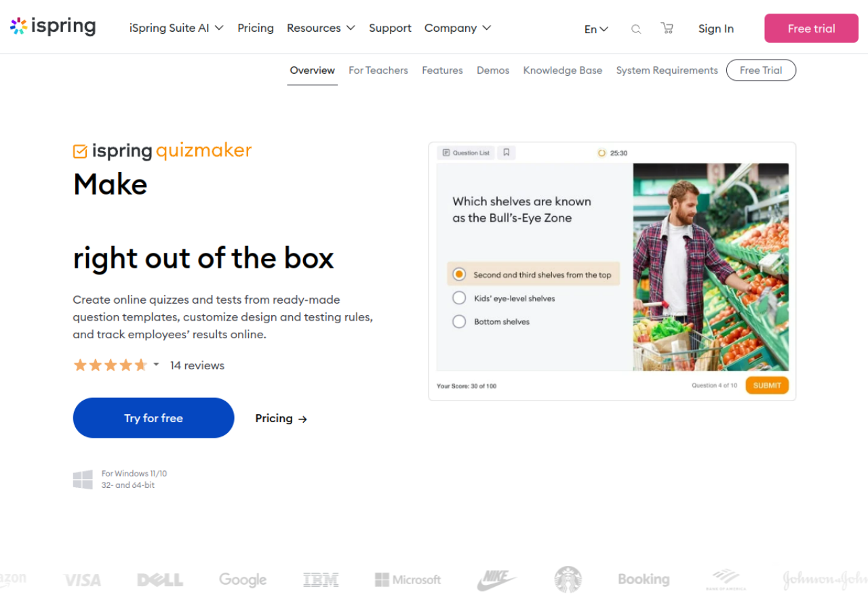Click the 'Your Score: 30 of 100' text
The height and width of the screenshot is (614, 868).
(x=467, y=386)
